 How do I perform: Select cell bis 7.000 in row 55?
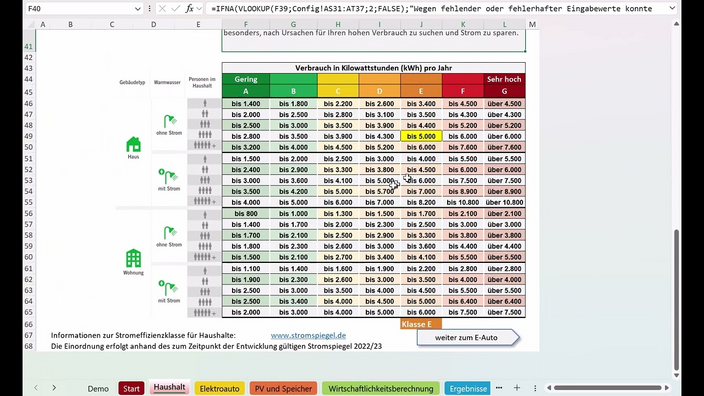point(379,202)
